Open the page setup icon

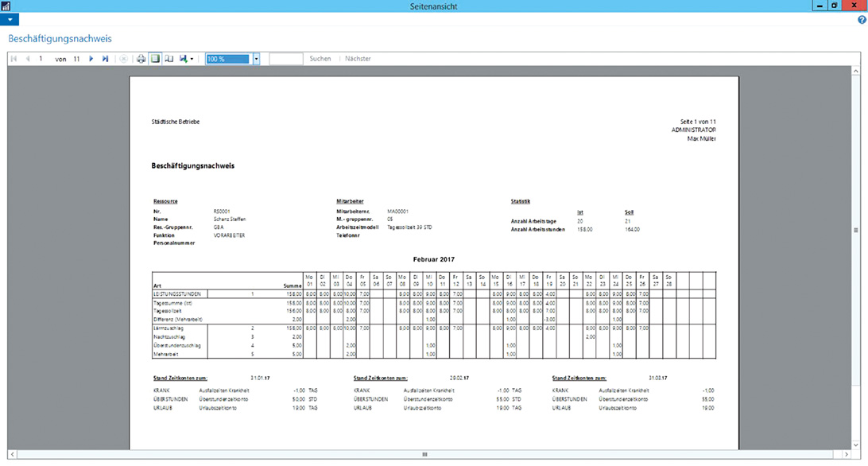click(169, 59)
